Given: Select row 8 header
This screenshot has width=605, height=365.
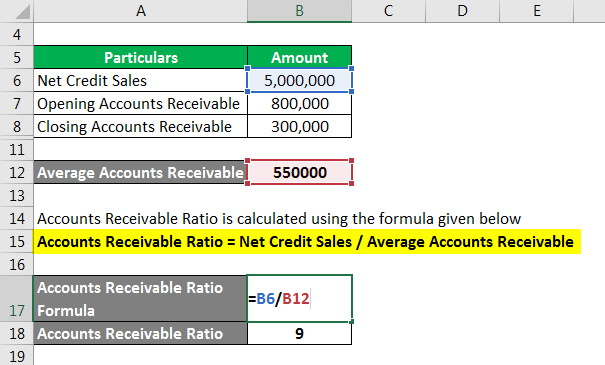Looking at the screenshot, I should pos(17,127).
